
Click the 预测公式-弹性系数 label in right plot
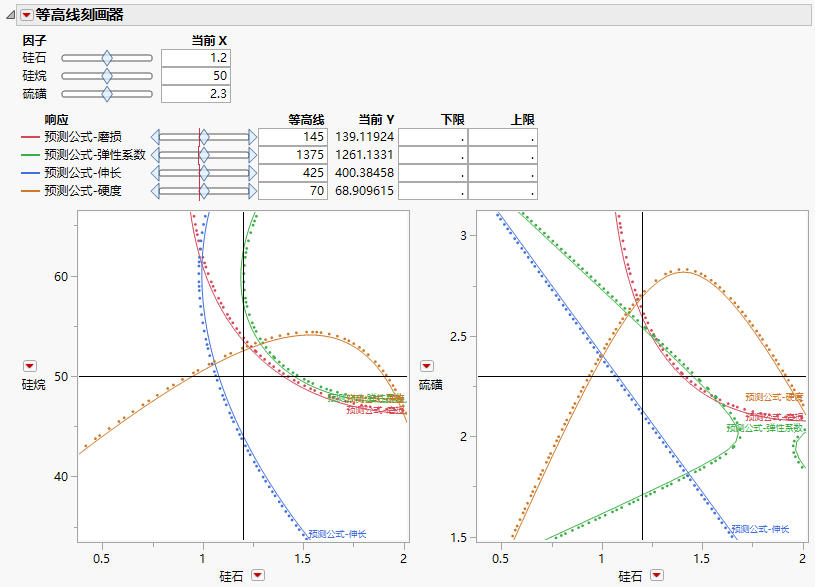pos(765,428)
